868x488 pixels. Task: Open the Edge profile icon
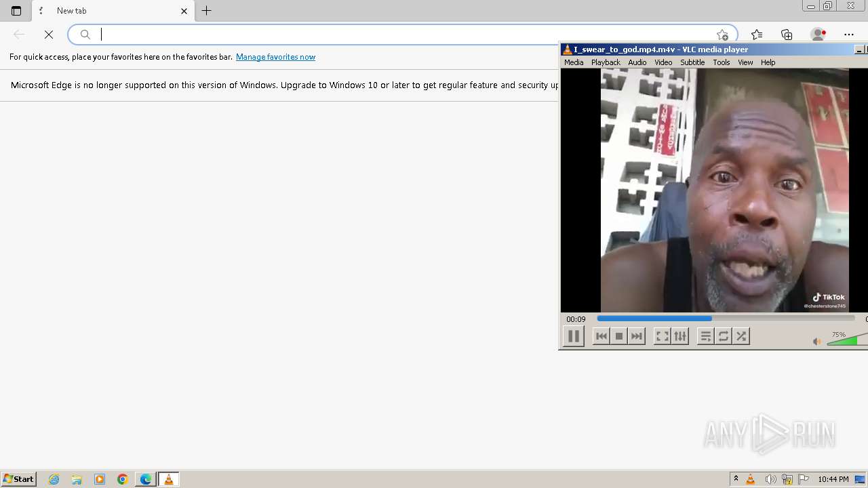pos(818,35)
